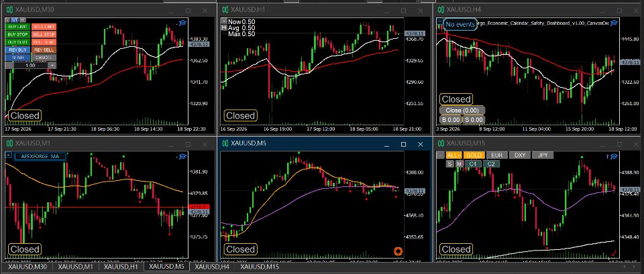Toggle the ALL filter on M15 chart

tap(454, 155)
